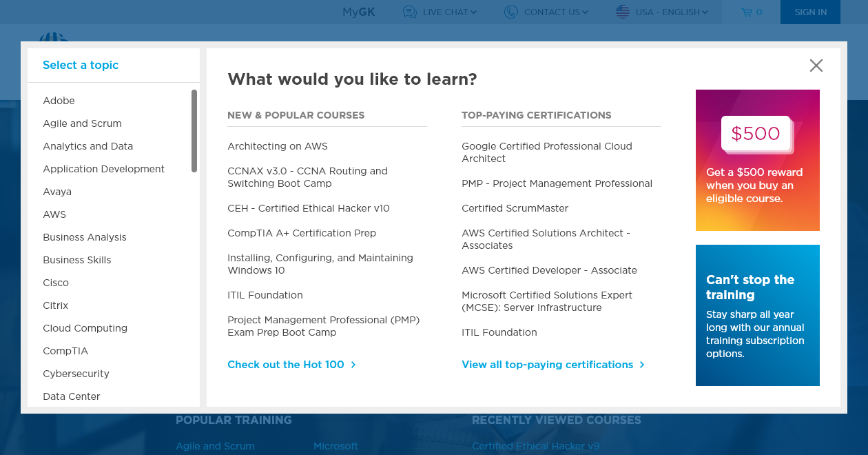Screen dimensions: 868x455
Task: Close the topic selection dialog
Action: [x=816, y=65]
